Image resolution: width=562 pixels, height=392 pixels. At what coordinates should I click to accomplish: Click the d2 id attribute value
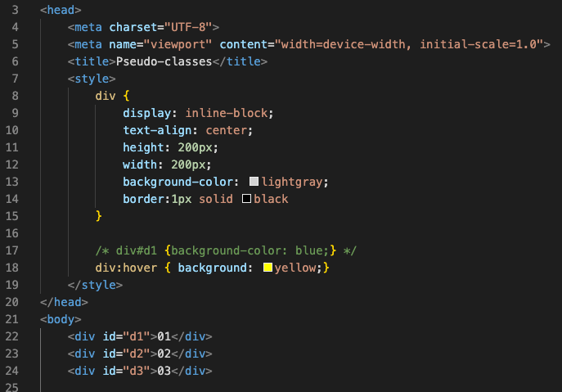coord(136,354)
